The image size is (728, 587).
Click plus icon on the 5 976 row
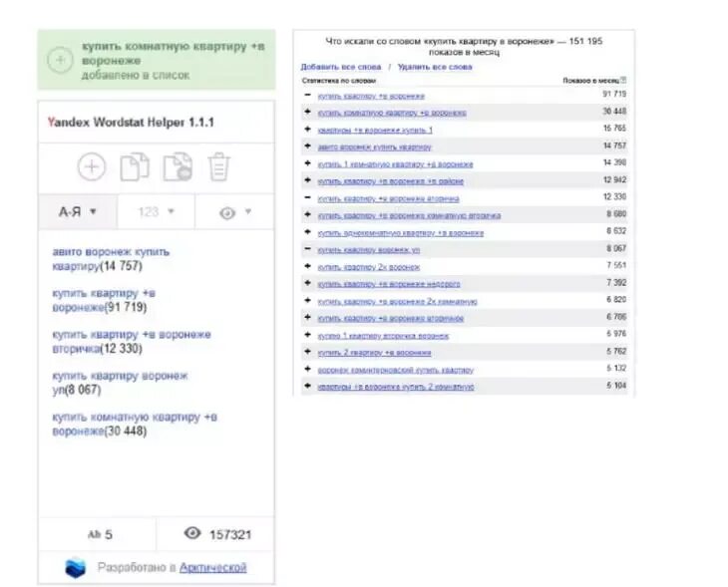tap(307, 335)
